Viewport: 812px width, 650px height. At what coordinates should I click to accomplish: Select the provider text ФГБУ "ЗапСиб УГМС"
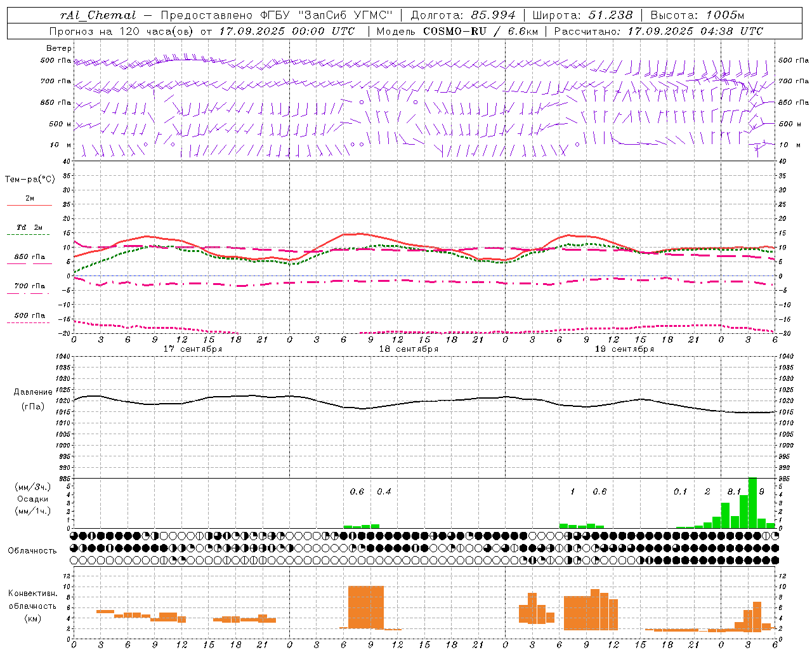tap(327, 15)
